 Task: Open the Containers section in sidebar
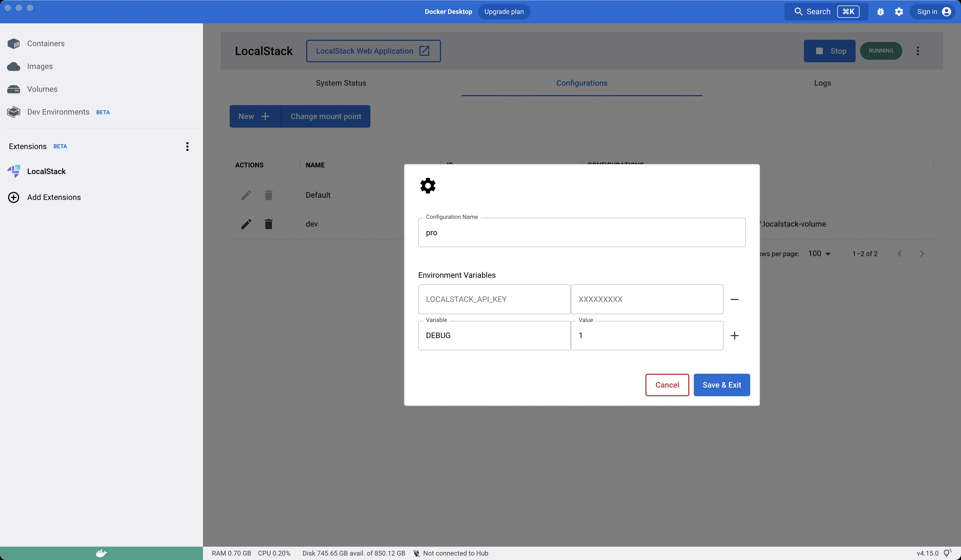point(45,43)
